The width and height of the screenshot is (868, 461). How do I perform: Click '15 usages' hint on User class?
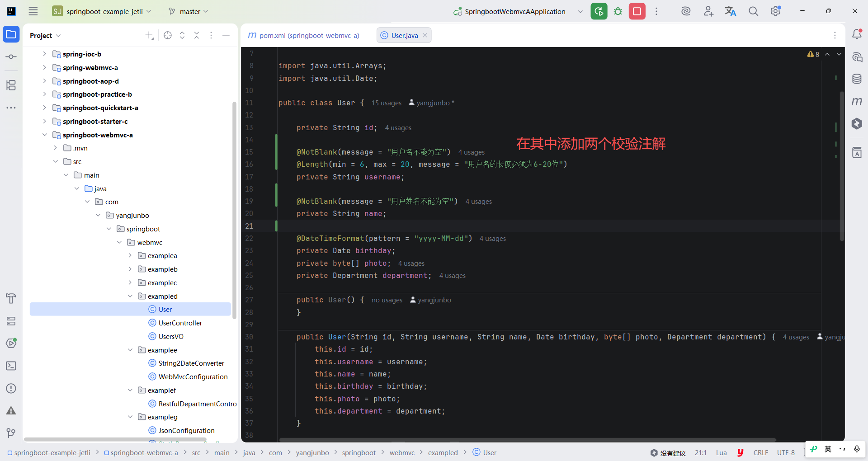(387, 103)
